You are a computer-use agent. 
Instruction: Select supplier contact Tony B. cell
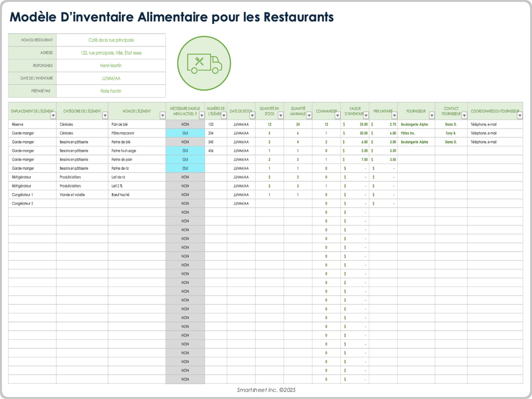[x=451, y=133]
